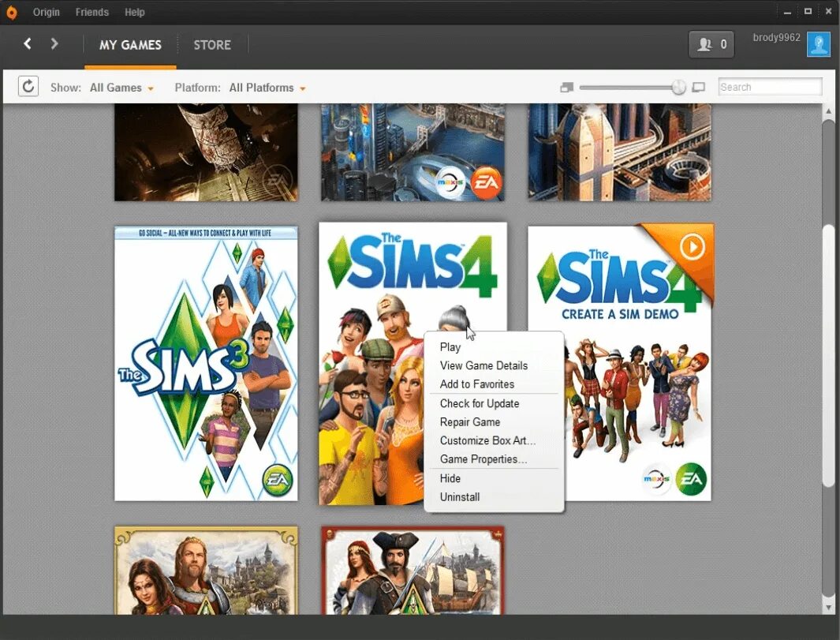Maximize the Origin window
Viewport: 840px width, 640px height.
(808, 11)
